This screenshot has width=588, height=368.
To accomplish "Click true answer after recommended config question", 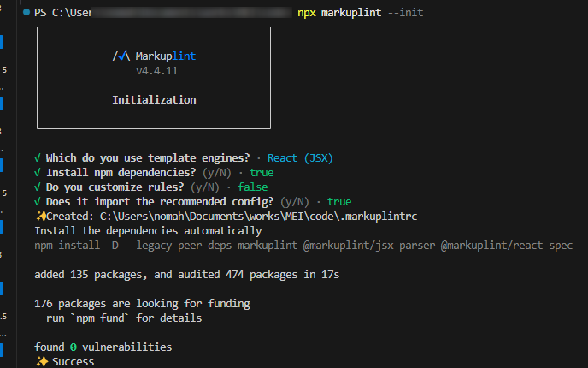I will point(339,202).
